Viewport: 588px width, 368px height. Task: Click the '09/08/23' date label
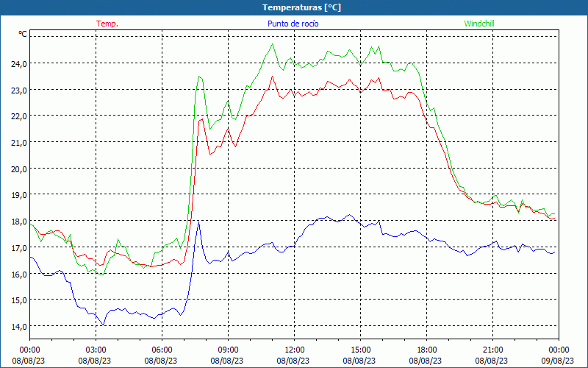[x=558, y=361]
